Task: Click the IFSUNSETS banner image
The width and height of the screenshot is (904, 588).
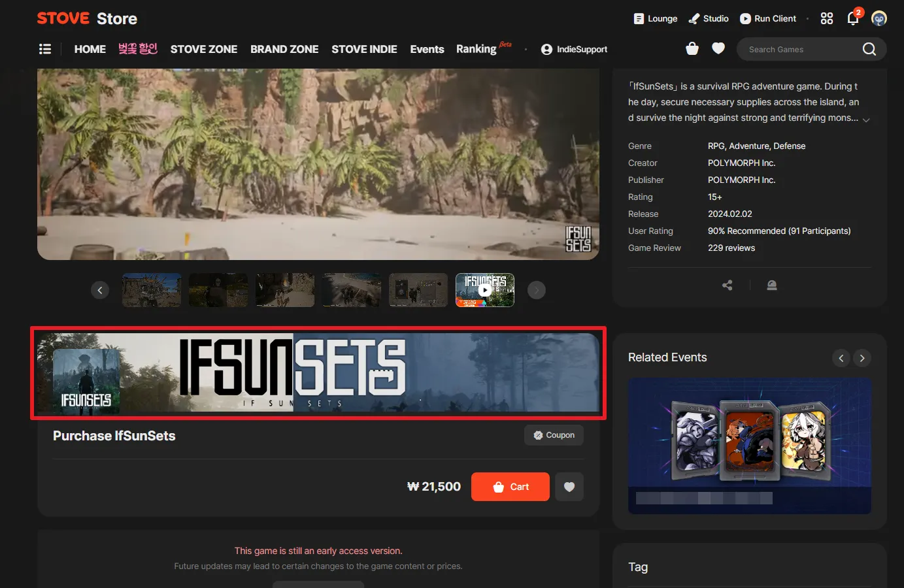Action: 318,372
